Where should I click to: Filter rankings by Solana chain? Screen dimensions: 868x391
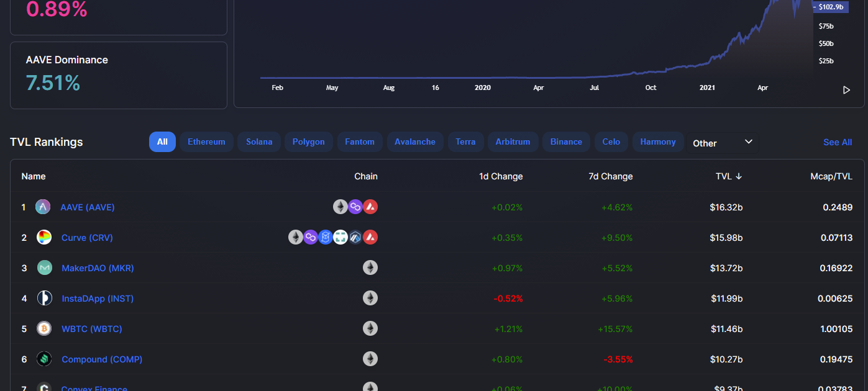(259, 142)
